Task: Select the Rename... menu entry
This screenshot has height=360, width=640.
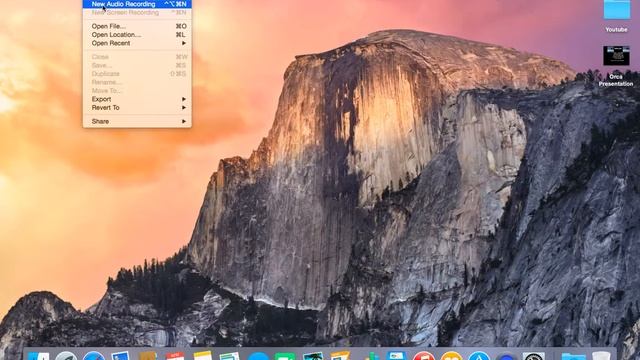Action: [137, 82]
